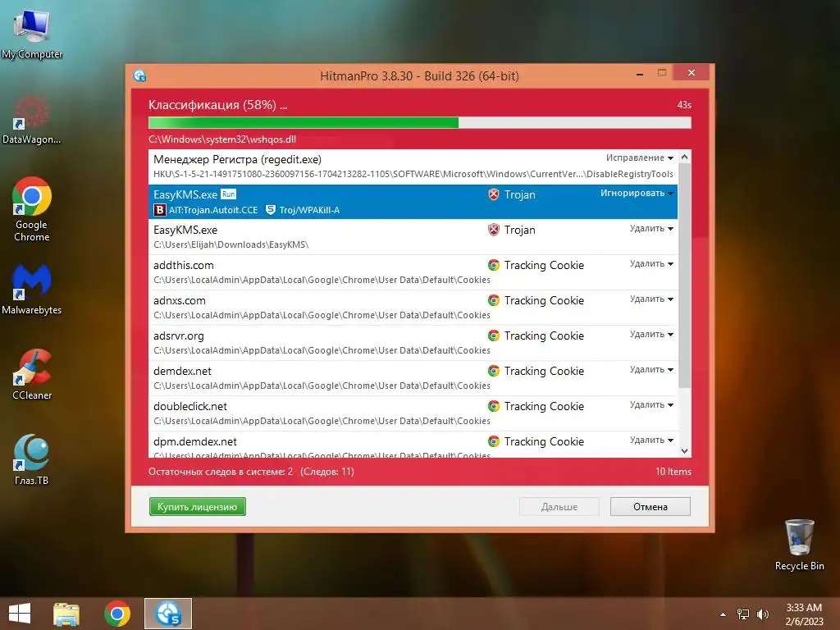Open the Исправление dropdown for regedit.exe
The width and height of the screenshot is (840, 630).
coord(640,157)
